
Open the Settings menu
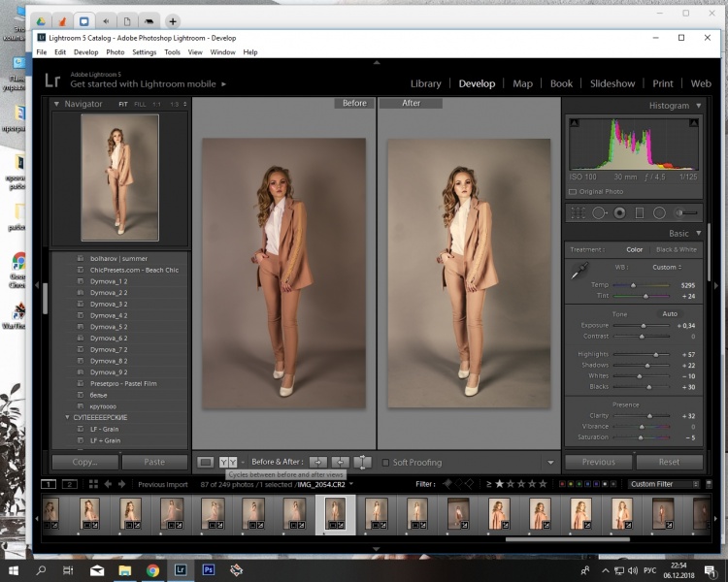click(145, 52)
